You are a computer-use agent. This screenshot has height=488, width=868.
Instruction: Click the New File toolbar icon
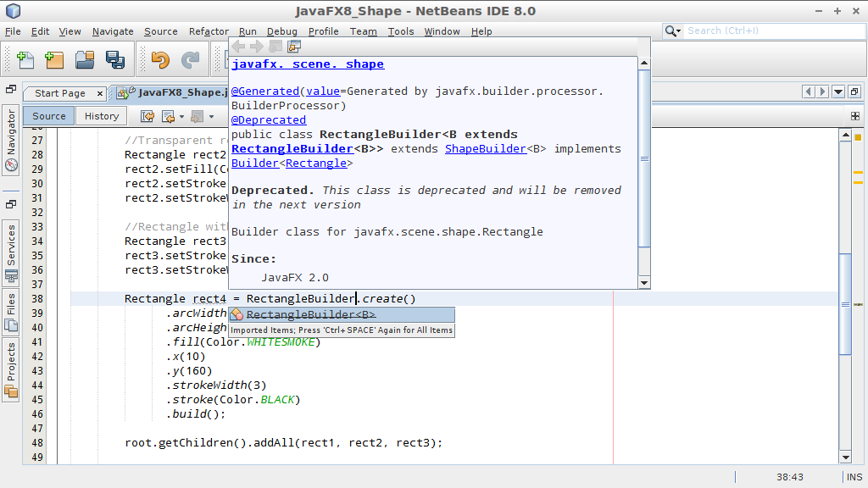[x=25, y=59]
